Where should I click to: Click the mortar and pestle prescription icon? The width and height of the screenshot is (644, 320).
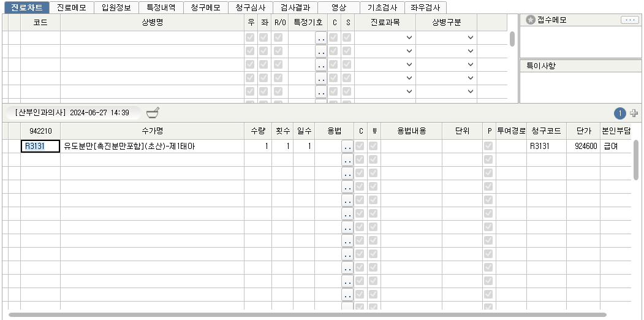point(153,113)
